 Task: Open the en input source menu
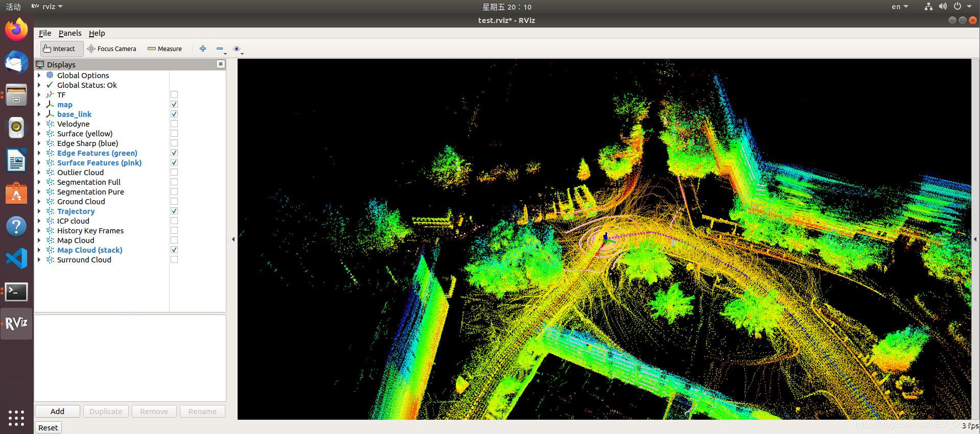[900, 7]
